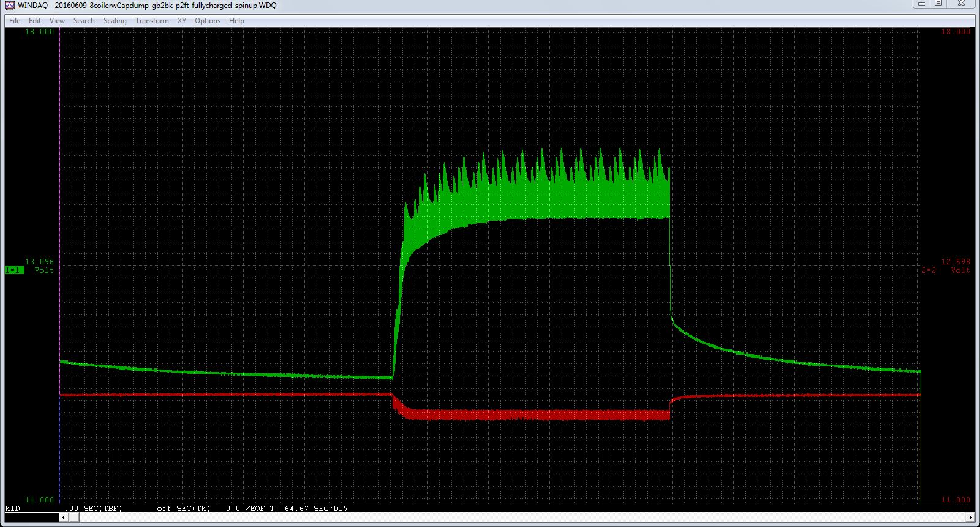This screenshot has width=980, height=527.
Task: Open the Options menu
Action: pyautogui.click(x=208, y=21)
